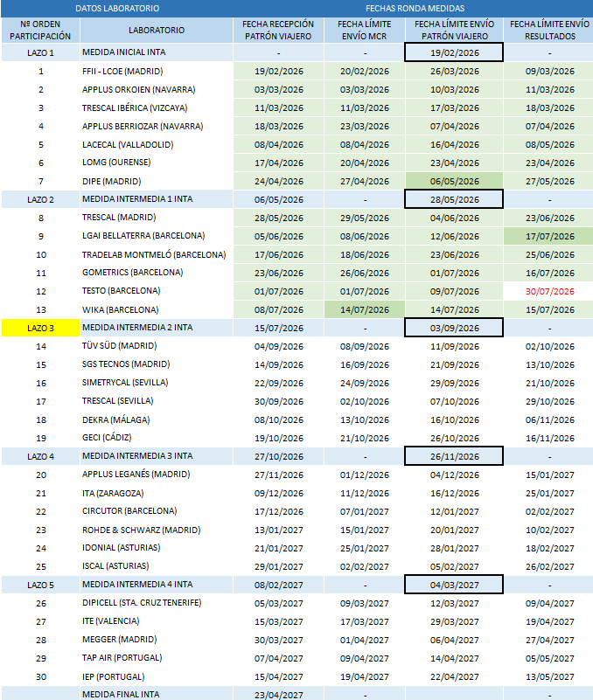Screen dimensions: 593x700
Task: Select the WIKA (BARCELONA) cell
Action: click(157, 309)
